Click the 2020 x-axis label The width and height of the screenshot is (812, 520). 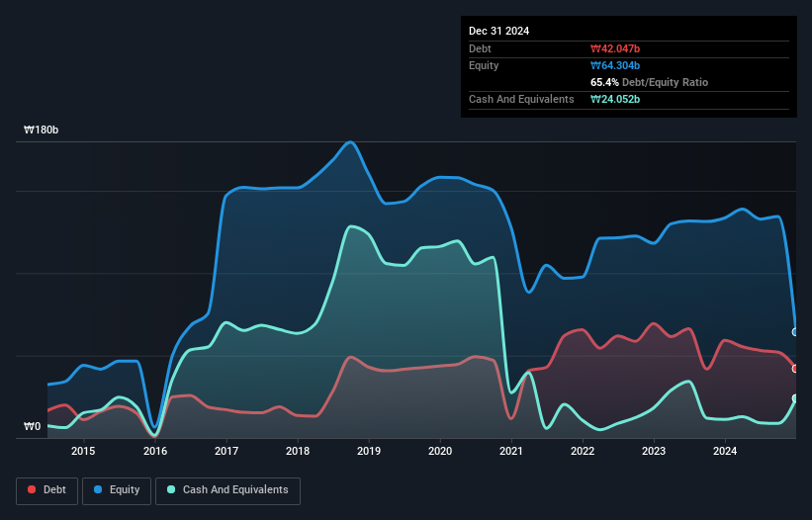click(x=440, y=451)
